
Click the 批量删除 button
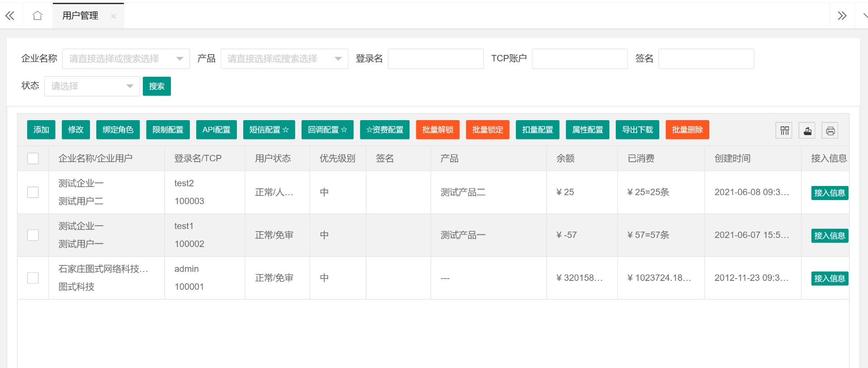pos(688,130)
